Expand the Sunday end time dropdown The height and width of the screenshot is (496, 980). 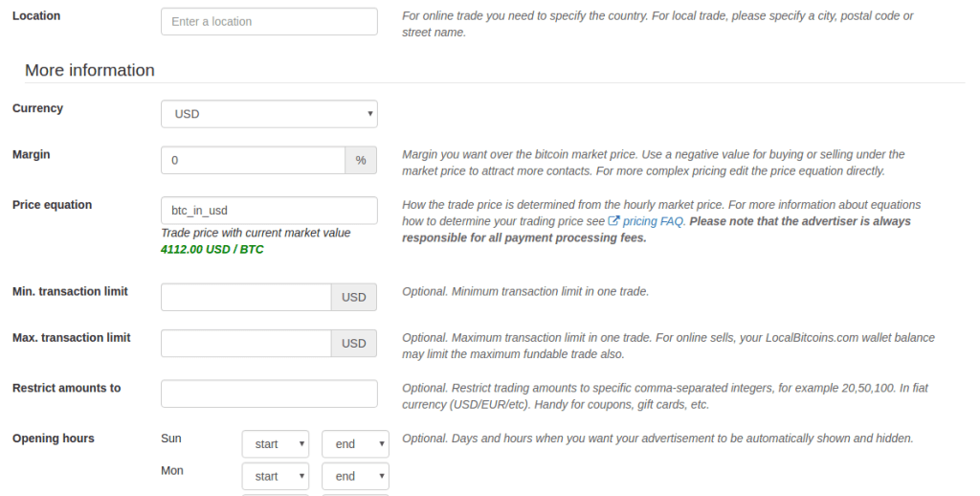pyautogui.click(x=355, y=444)
